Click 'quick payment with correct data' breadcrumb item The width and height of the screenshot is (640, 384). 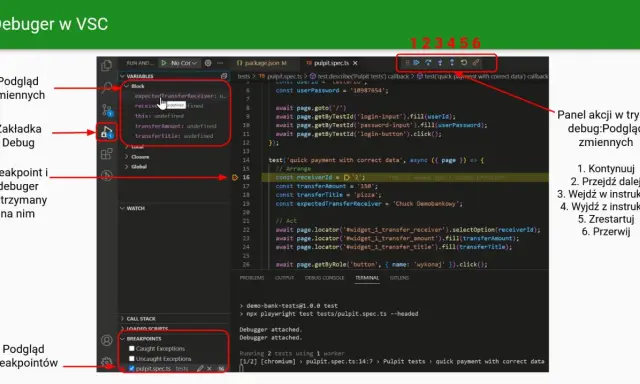482,76
